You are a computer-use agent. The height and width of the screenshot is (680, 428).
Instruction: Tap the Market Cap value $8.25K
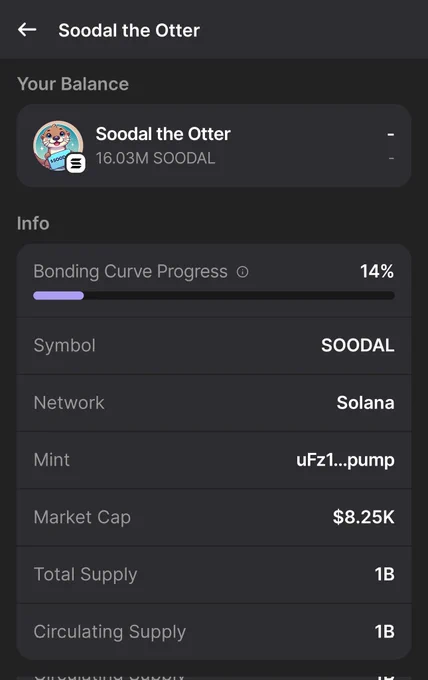click(363, 517)
